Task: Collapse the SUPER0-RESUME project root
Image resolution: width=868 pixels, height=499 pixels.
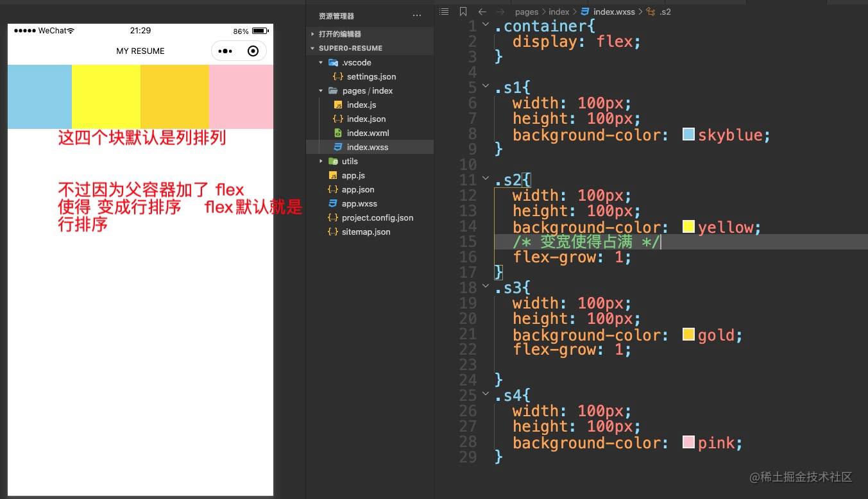Action: coord(312,48)
